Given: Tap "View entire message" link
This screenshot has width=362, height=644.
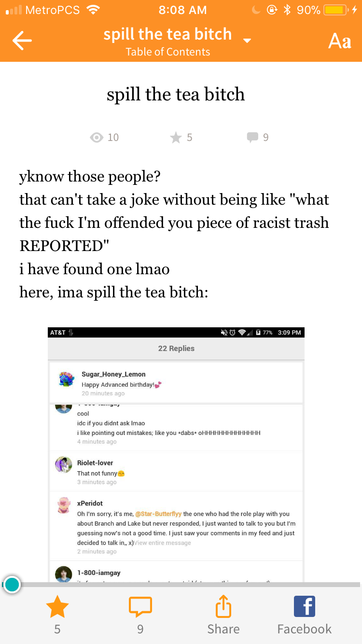Looking at the screenshot, I should point(163,543).
